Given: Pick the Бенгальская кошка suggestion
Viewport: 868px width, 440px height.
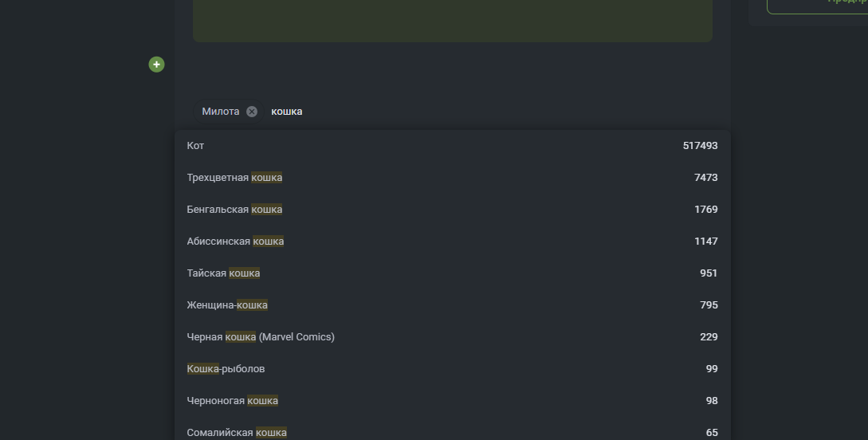Looking at the screenshot, I should tap(234, 210).
